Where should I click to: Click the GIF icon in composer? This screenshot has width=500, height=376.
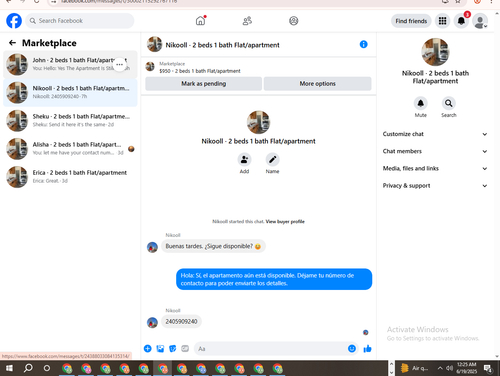pyautogui.click(x=185, y=349)
